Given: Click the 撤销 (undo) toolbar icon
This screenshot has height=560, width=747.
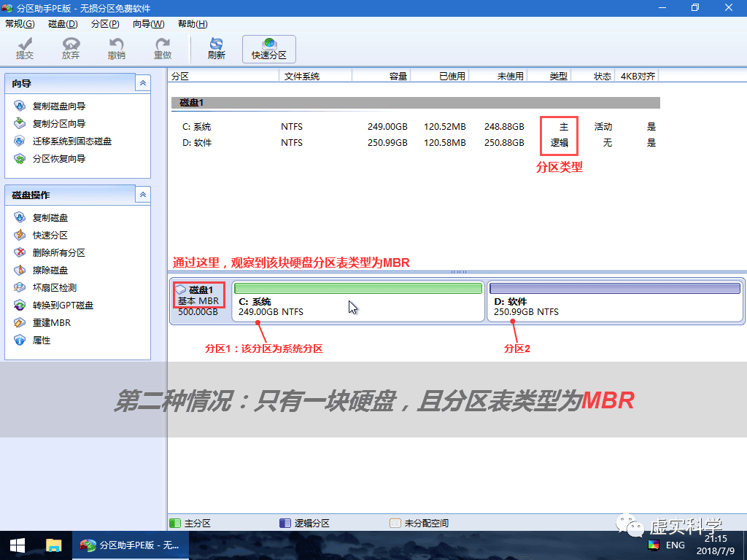Looking at the screenshot, I should coord(116,49).
